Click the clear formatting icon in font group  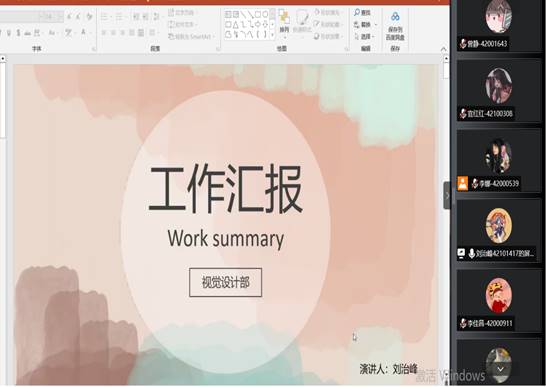click(x=89, y=16)
